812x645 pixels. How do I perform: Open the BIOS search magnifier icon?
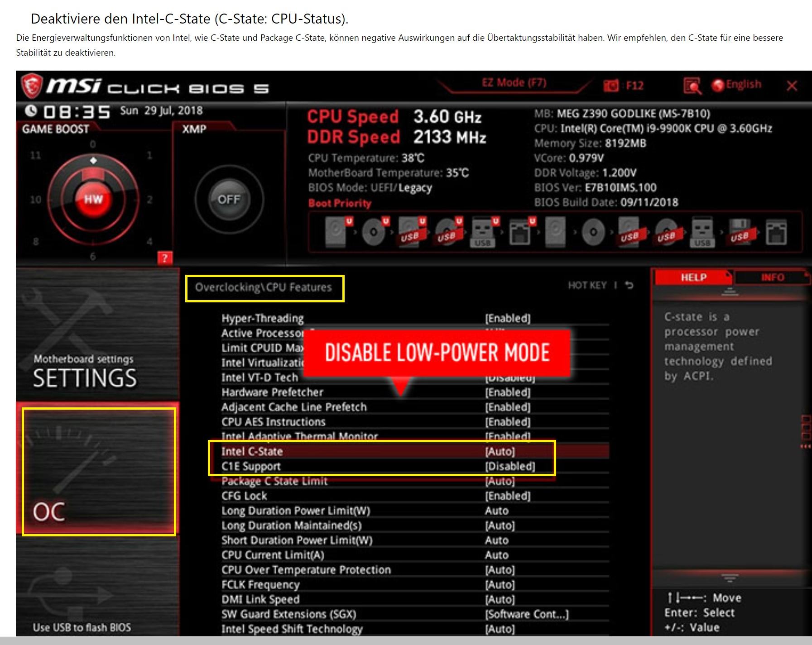[692, 86]
